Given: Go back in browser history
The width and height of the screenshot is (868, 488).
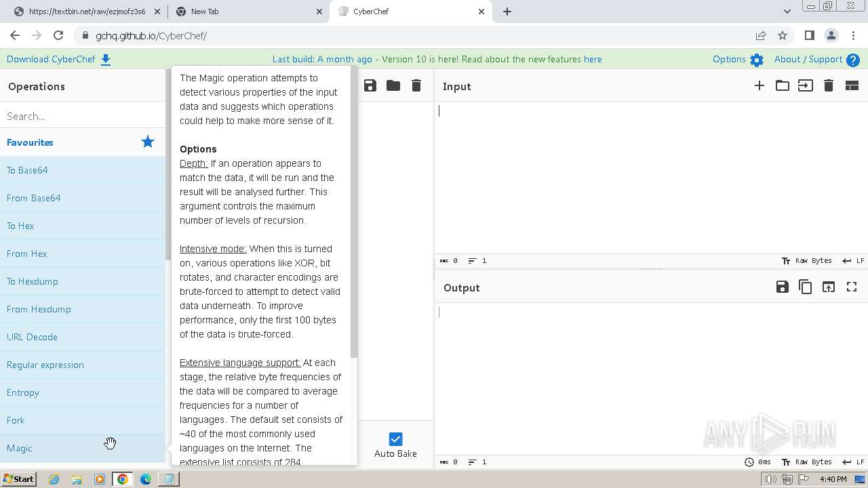Looking at the screenshot, I should 15,35.
